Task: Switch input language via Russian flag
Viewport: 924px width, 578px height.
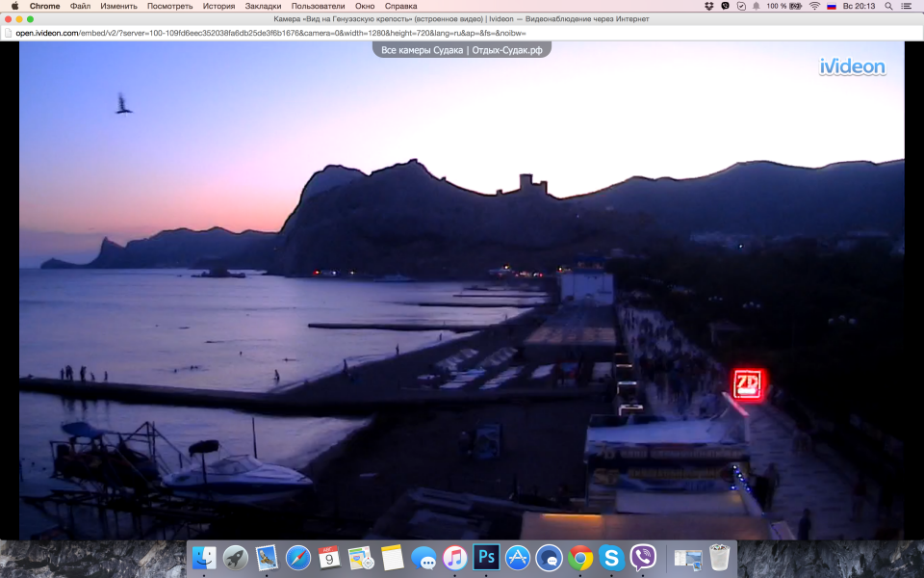Action: click(x=832, y=6)
